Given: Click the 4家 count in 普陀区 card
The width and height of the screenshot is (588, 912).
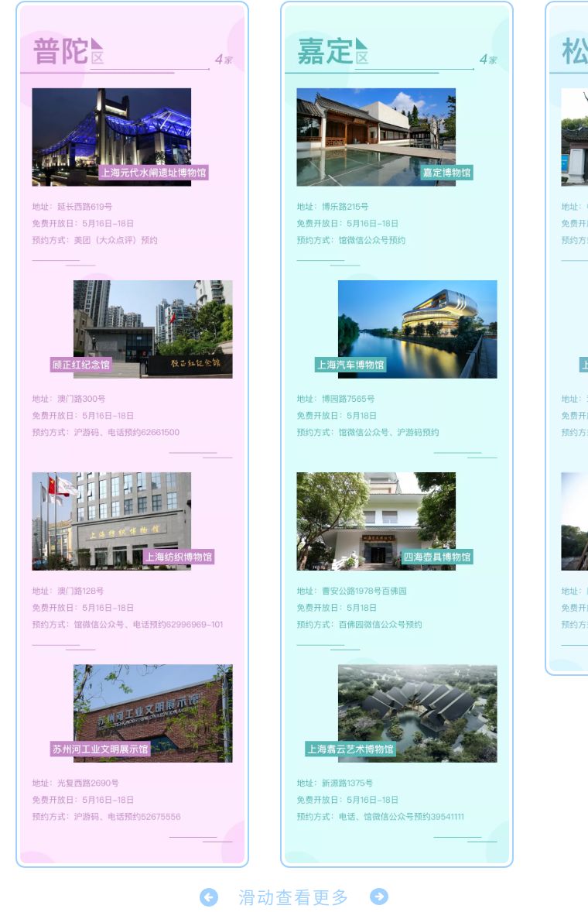Looking at the screenshot, I should pyautogui.click(x=224, y=60).
